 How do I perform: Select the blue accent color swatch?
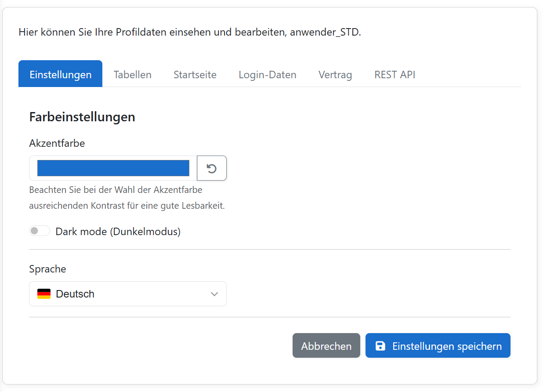tap(112, 168)
